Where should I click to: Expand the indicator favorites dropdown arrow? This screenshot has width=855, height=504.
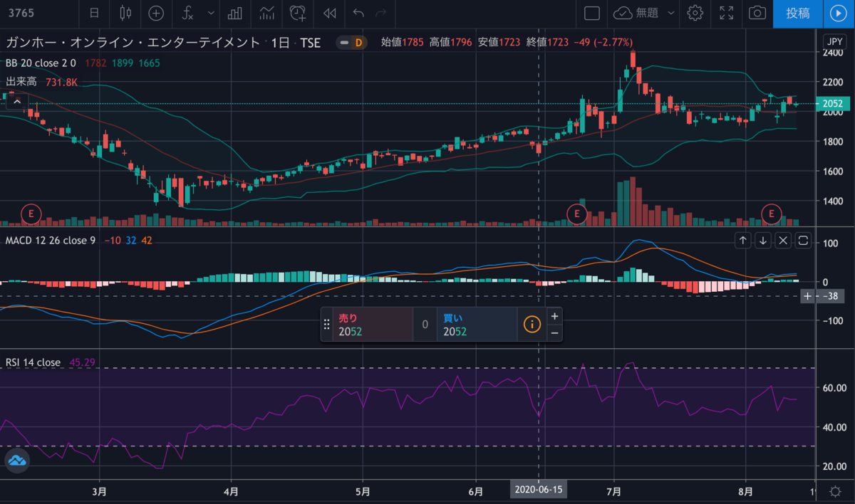pos(210,13)
